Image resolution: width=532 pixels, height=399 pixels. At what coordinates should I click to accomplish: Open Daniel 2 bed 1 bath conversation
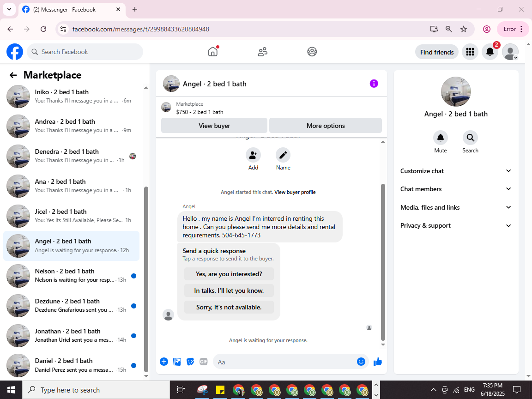pyautogui.click(x=71, y=365)
